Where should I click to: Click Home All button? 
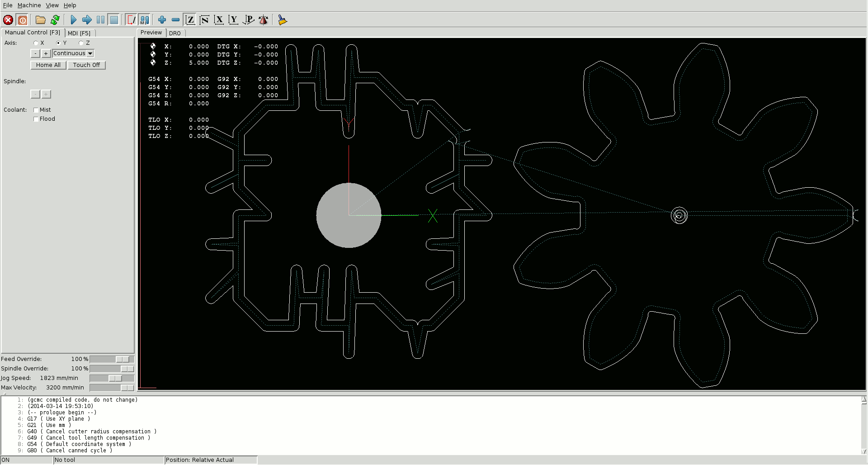[48, 65]
